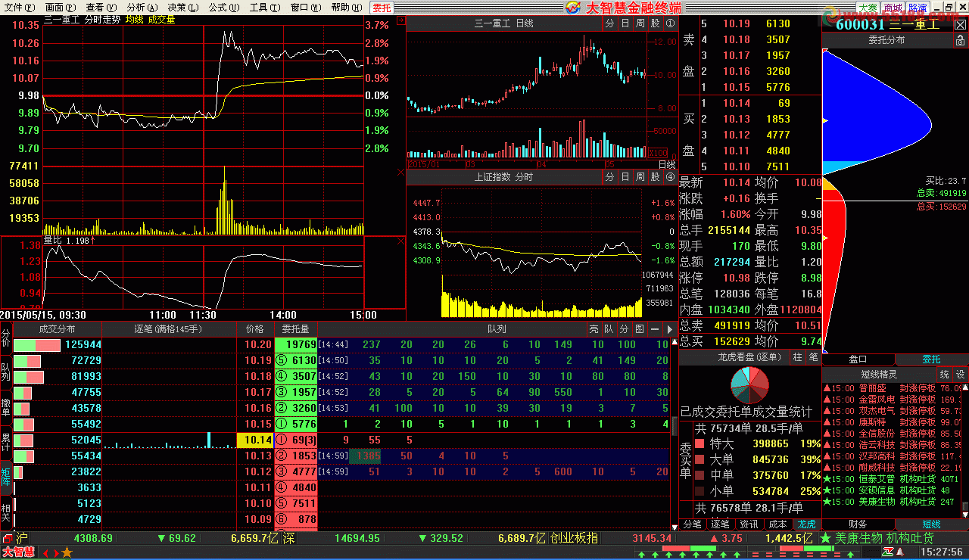Viewport: 969px width, 560px height.
Task: Switch daily chart to 日 period
Action: pyautogui.click(x=625, y=23)
